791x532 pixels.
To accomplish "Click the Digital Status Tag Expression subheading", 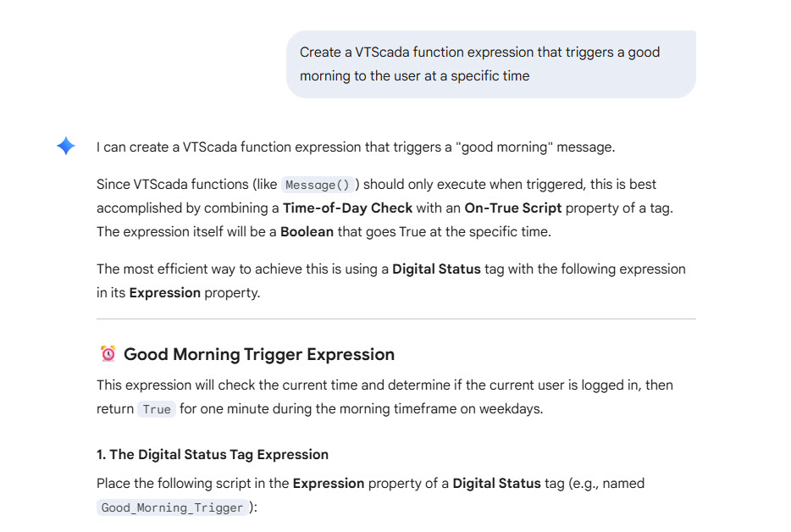I will point(212,454).
